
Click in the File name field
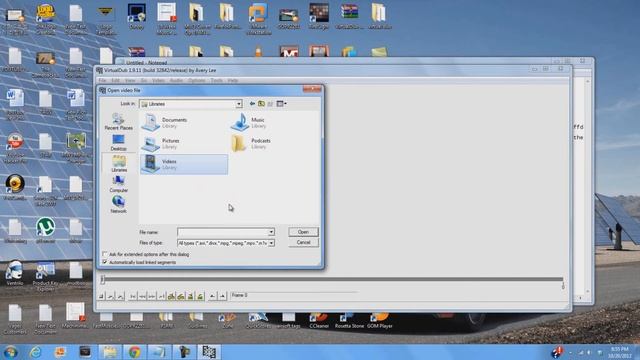(x=222, y=232)
